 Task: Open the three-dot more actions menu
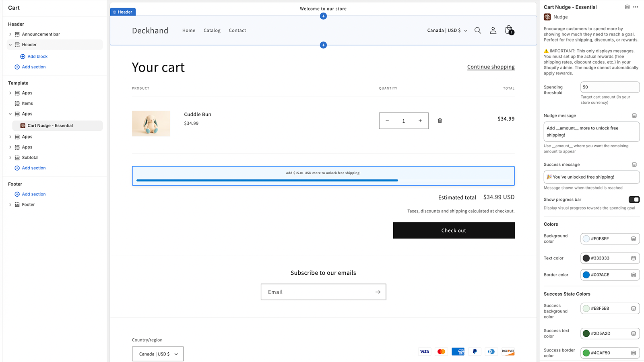636,7
